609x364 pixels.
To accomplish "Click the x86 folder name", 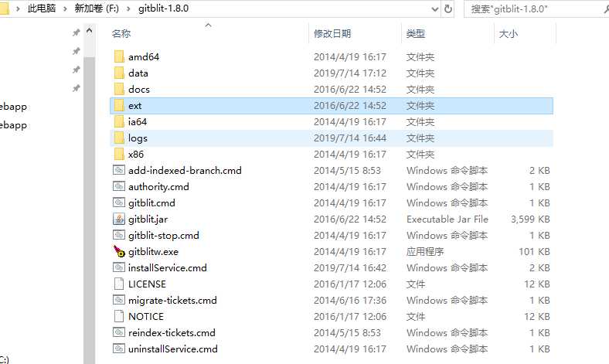I will point(136,155).
